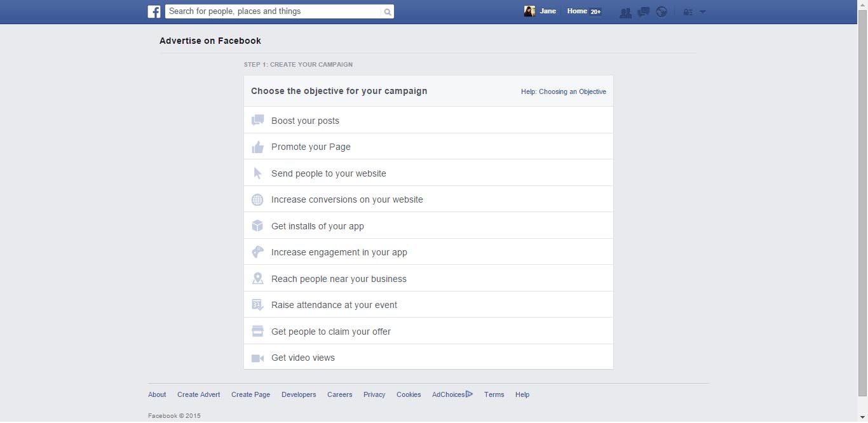Click the Facebook logo icon
The image size is (868, 423).
[x=154, y=11]
